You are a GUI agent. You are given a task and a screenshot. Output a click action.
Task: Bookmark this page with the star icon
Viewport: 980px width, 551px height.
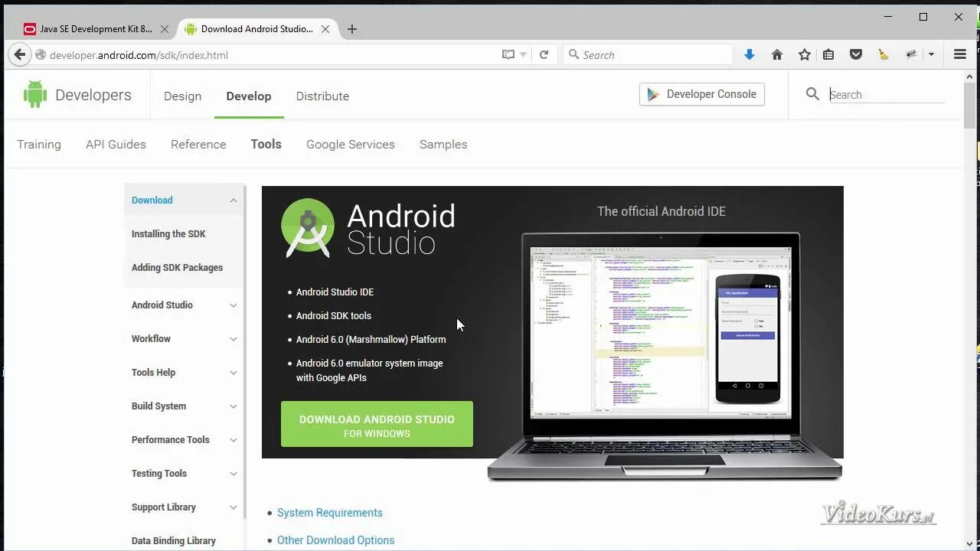coord(805,55)
